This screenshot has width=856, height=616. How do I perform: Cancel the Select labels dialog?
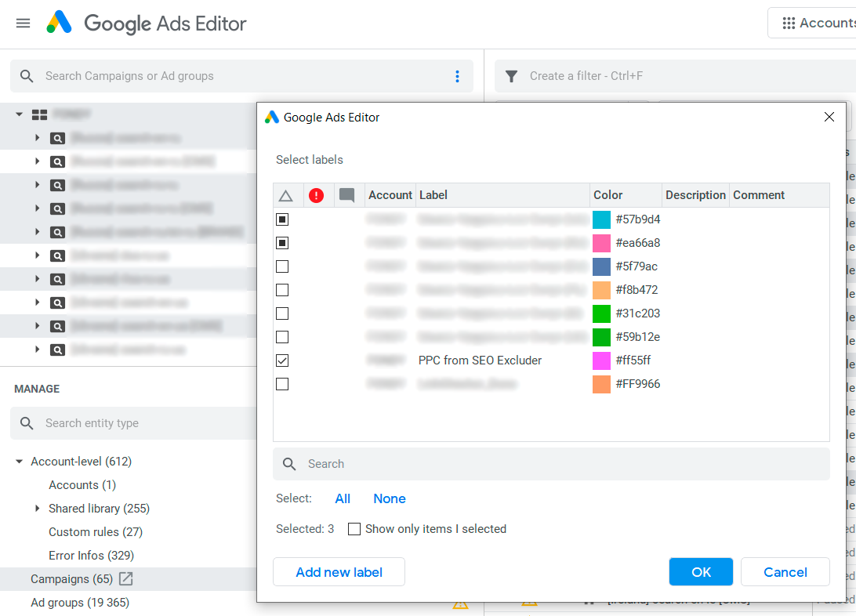tap(785, 572)
